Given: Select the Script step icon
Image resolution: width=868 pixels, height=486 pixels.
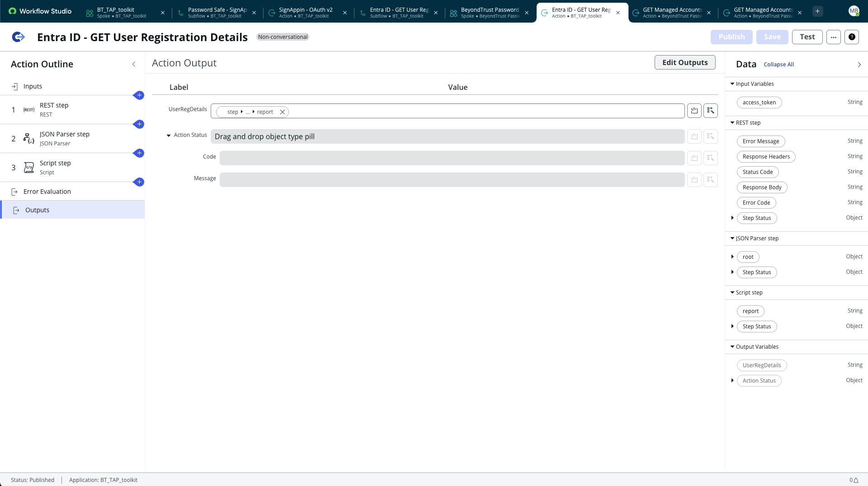Looking at the screenshot, I should (29, 168).
